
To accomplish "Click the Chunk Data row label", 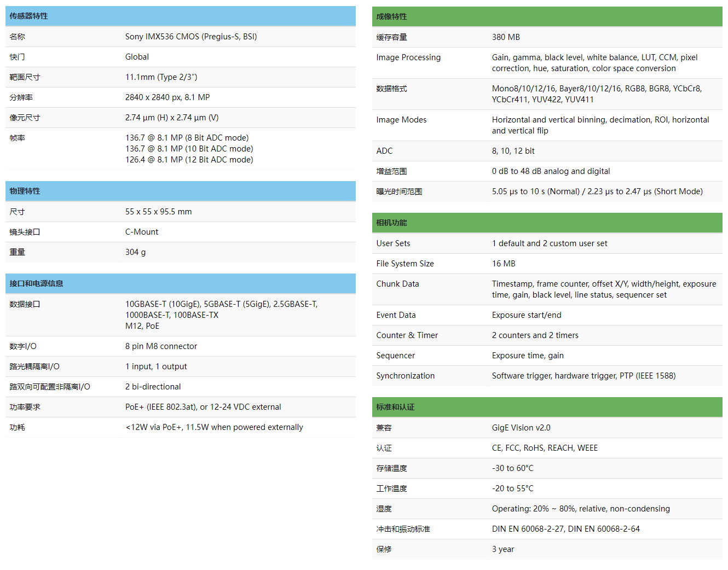I will 397,284.
